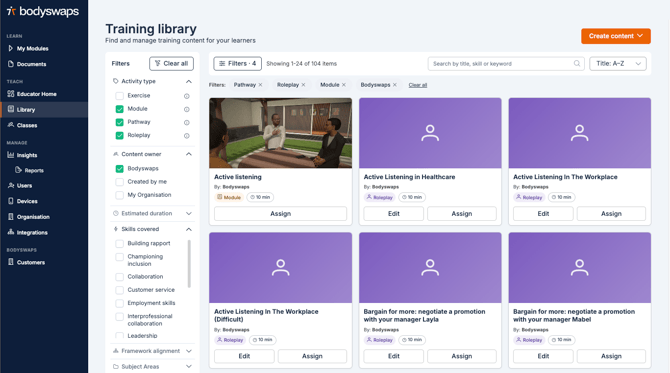The image size is (670, 373).
Task: Edit Active Listening in Healthcare
Action: (x=394, y=214)
